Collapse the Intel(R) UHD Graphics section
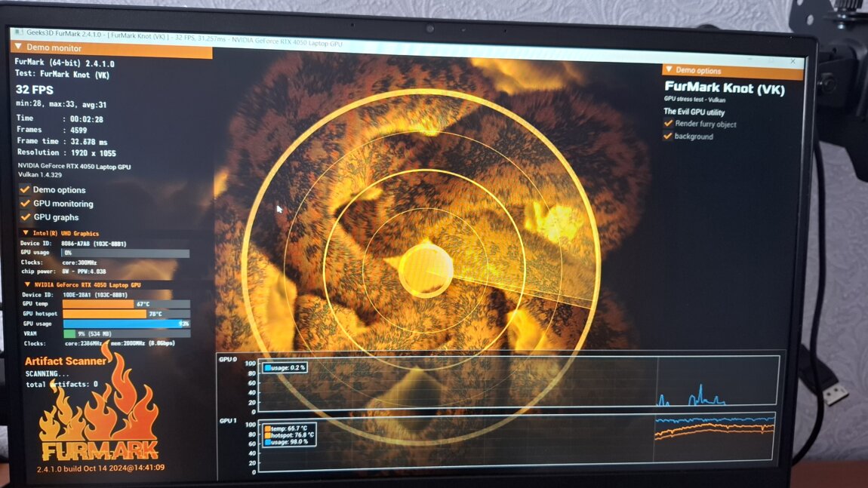 click(26, 233)
